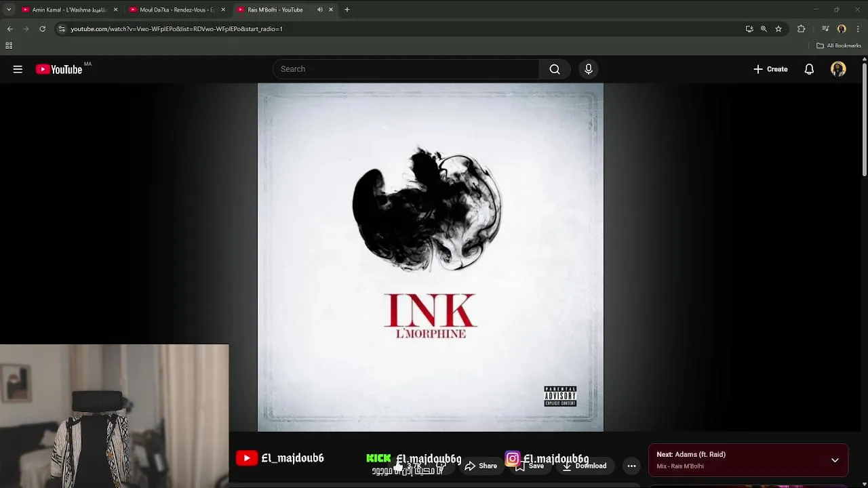Close the Amin Kamal tab
This screenshot has height=488, width=868.
(115, 9)
